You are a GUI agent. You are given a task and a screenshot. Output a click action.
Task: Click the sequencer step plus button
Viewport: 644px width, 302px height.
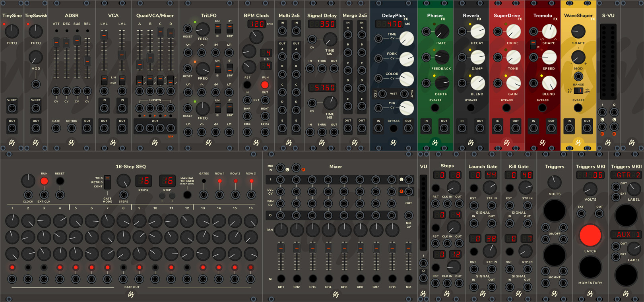[172, 196]
